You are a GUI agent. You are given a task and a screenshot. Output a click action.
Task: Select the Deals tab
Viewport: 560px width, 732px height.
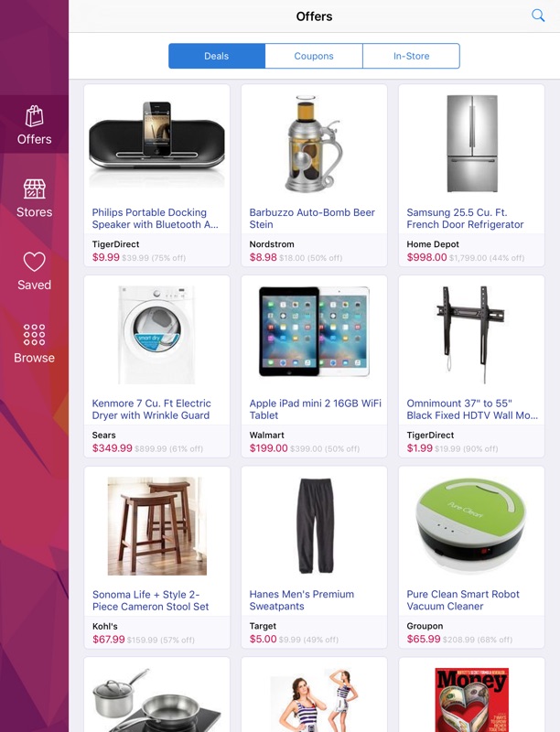tap(217, 56)
